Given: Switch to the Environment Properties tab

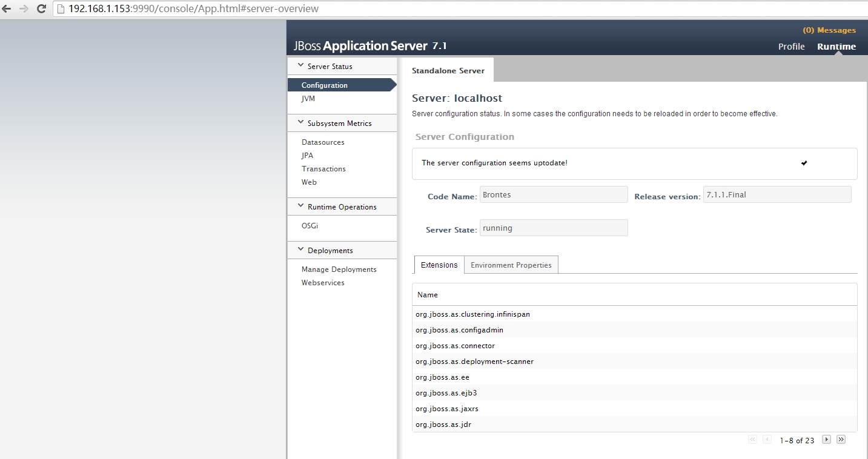Looking at the screenshot, I should [x=511, y=265].
